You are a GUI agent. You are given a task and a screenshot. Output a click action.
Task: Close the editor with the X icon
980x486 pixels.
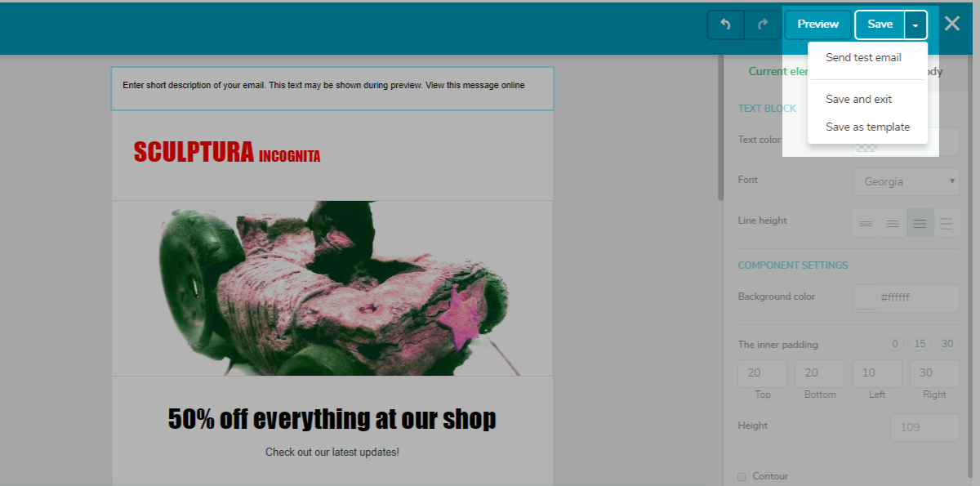952,24
